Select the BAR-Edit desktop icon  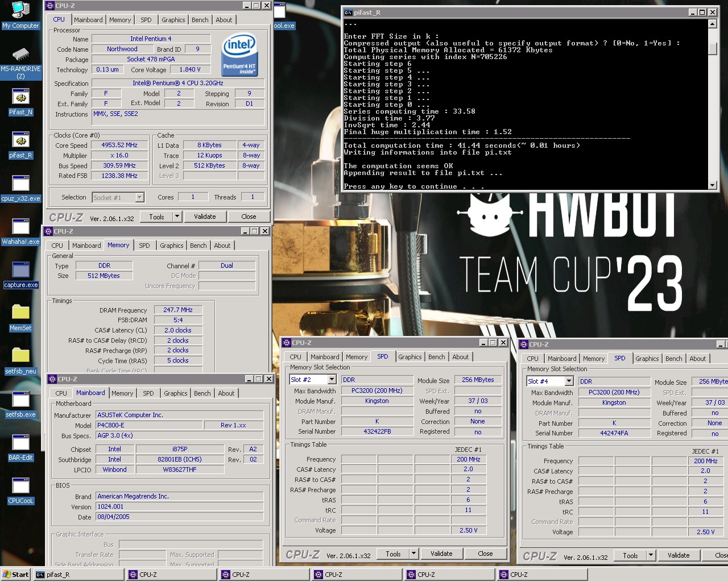click(x=20, y=448)
